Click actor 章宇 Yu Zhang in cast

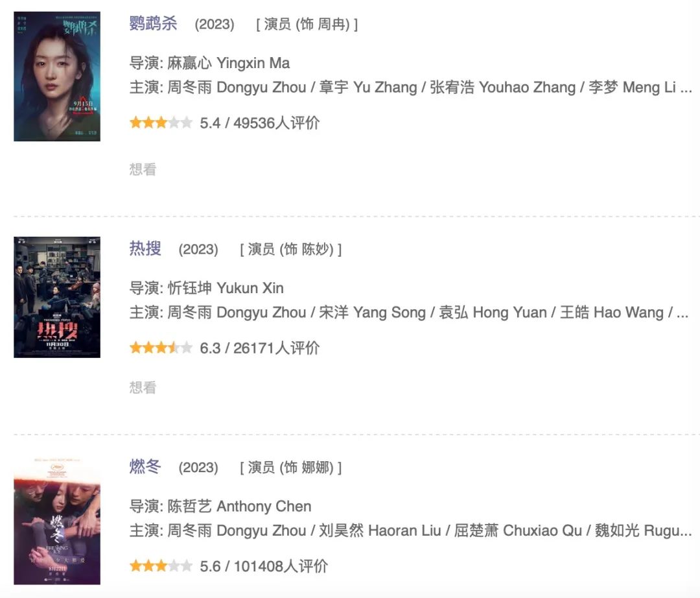pyautogui.click(x=367, y=88)
